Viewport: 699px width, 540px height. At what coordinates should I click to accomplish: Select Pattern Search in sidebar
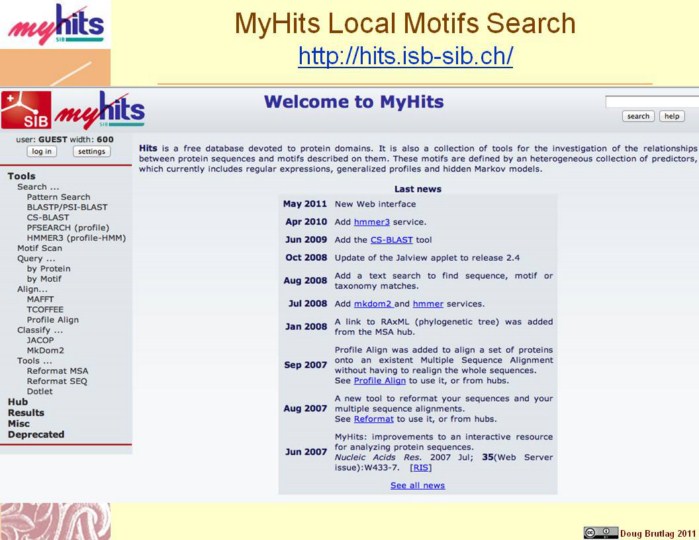click(58, 198)
